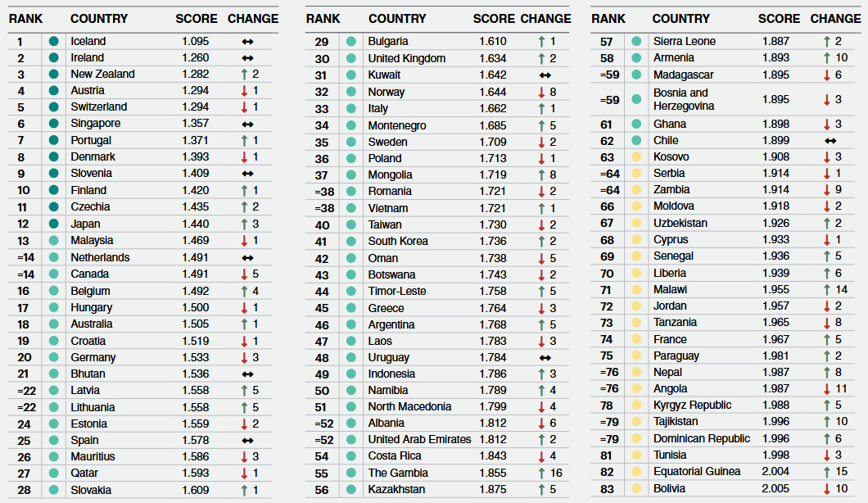This screenshot has height=503, width=868.
Task: Click the green up arrow next to Malawi
Action: [x=827, y=290]
